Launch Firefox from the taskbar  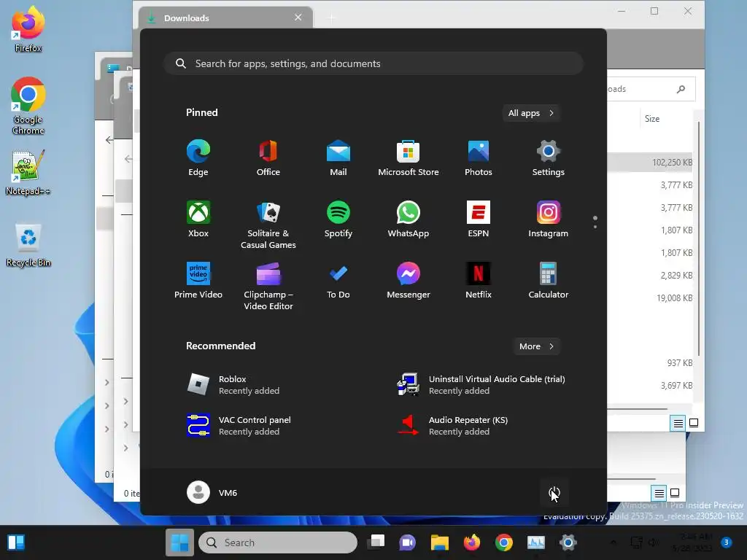tap(472, 542)
